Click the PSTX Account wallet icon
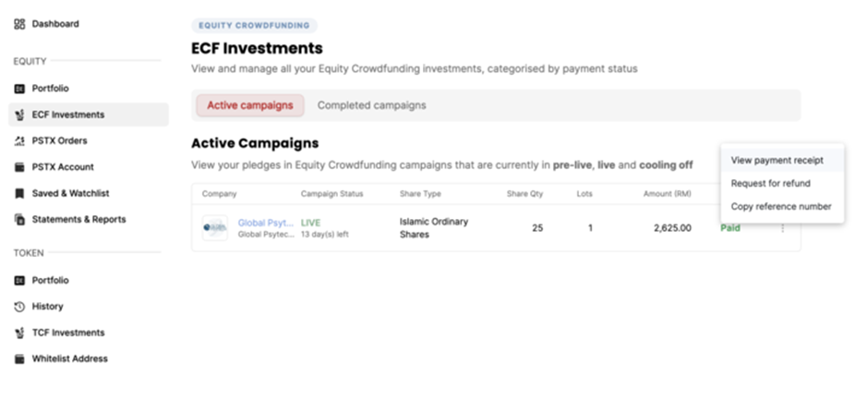The width and height of the screenshot is (868, 400). (x=19, y=167)
